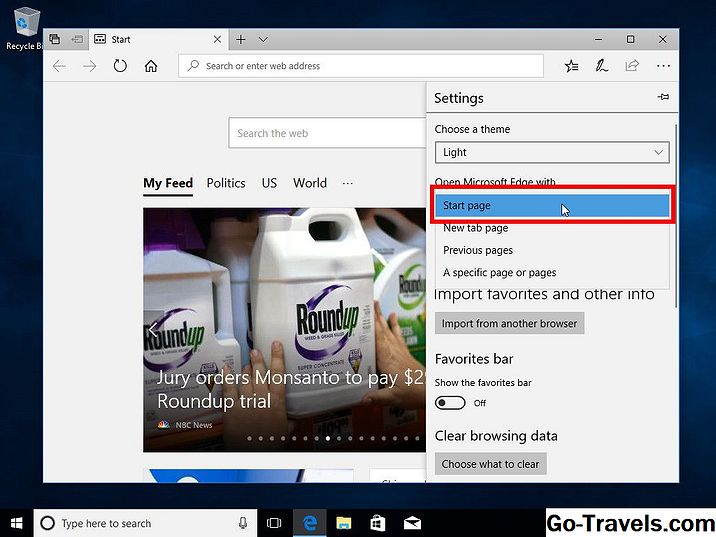Go forward with the forward arrow
This screenshot has width=716, height=537.
(x=90, y=66)
